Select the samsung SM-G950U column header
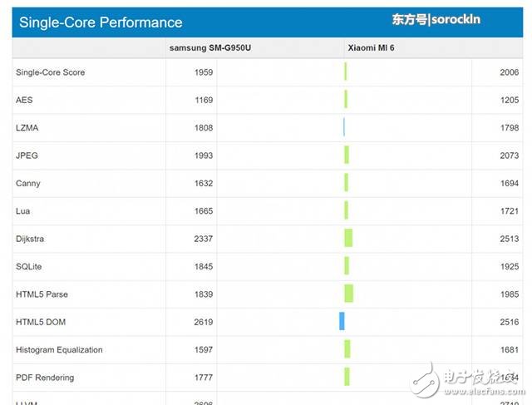532x405 pixels. pos(209,48)
